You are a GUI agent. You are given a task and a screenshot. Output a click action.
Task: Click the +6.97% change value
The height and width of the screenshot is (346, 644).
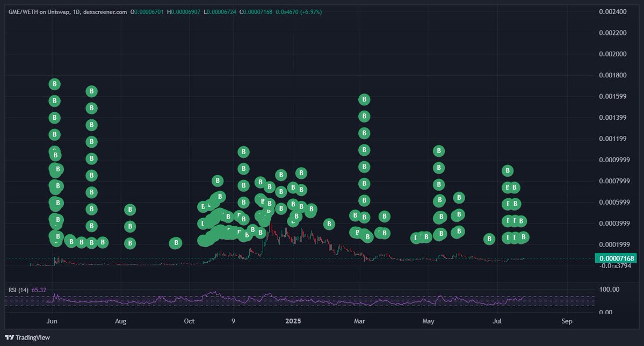coord(311,12)
